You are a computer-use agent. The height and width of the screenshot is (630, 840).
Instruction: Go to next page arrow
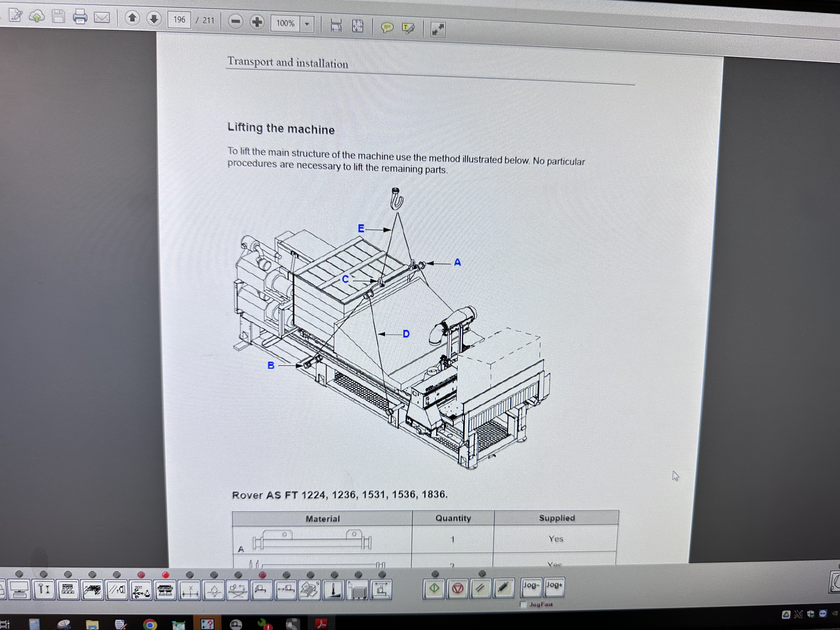[x=154, y=19]
